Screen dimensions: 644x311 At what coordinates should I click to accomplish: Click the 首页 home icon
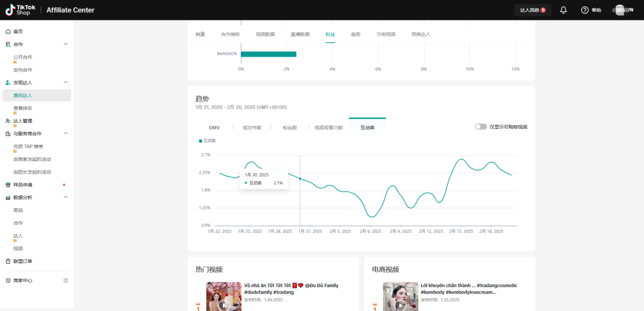click(8, 32)
